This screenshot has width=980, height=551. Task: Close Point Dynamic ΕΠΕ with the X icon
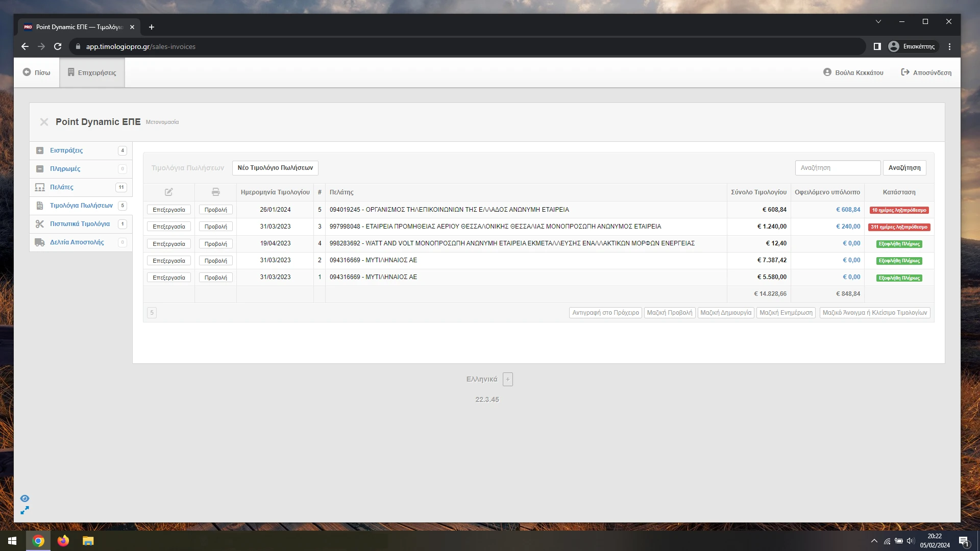point(44,122)
